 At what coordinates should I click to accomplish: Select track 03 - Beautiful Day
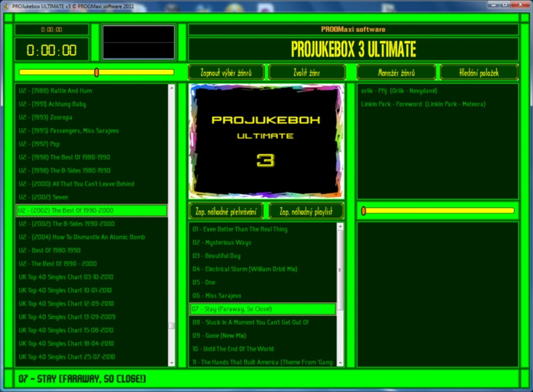(263, 256)
